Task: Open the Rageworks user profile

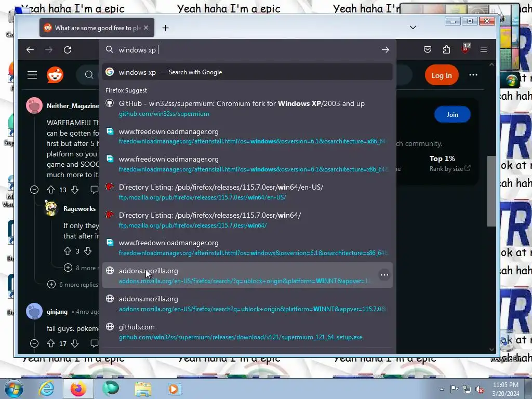Action: point(79,209)
